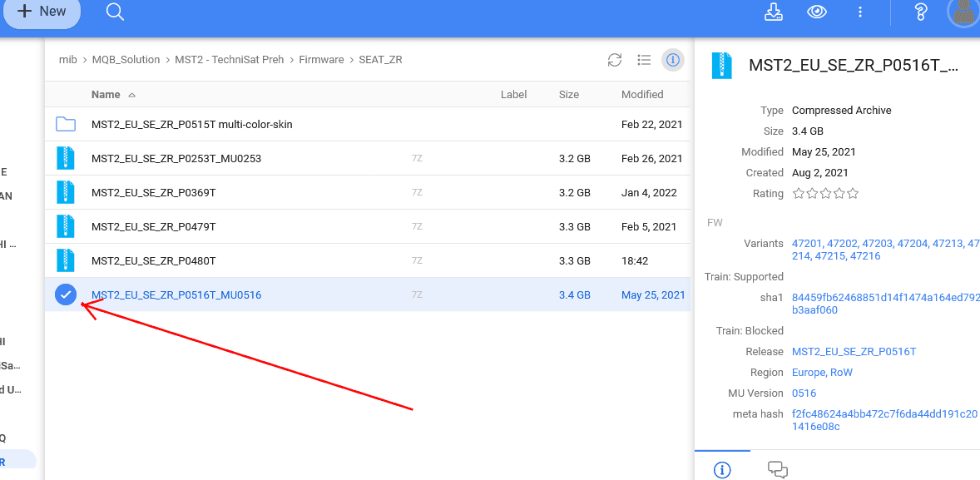Open the Firmware breadcrumb folder

click(x=321, y=60)
